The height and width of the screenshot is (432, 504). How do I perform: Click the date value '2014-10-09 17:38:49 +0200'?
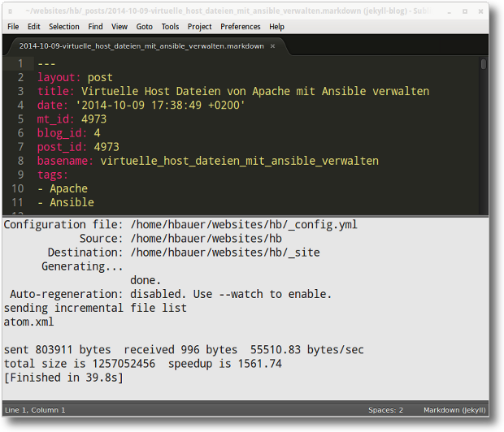click(160, 106)
